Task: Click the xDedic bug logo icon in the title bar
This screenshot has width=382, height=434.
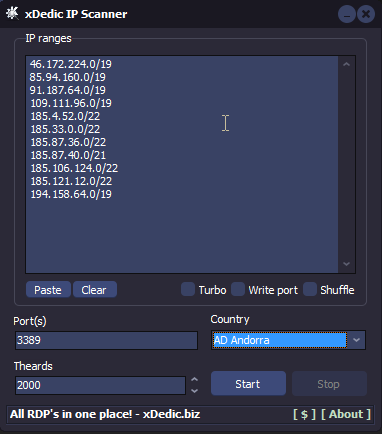Action: [12, 13]
